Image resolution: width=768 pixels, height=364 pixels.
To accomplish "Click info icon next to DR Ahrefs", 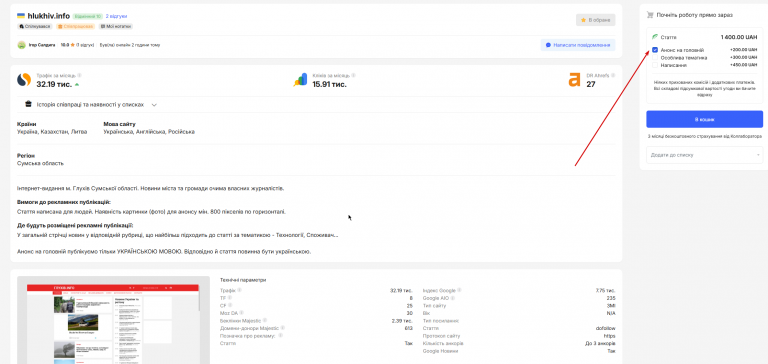I will [613, 75].
